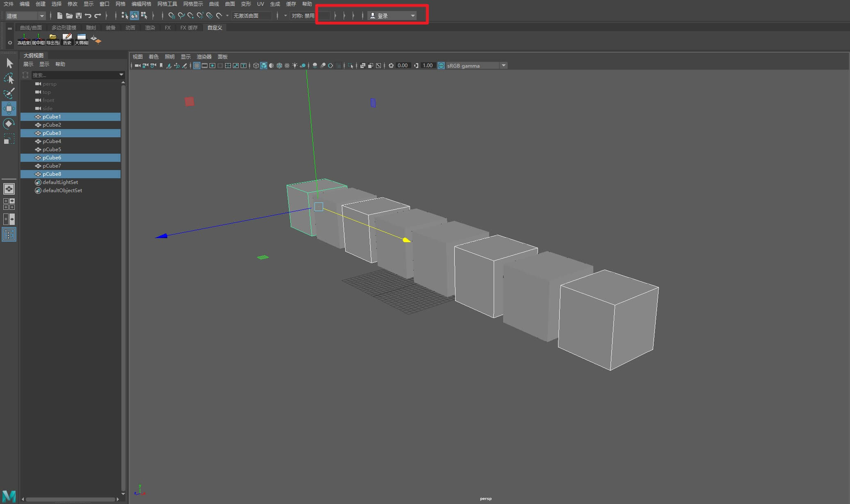850x504 pixels.
Task: Open the 网格工具 menu
Action: (167, 4)
